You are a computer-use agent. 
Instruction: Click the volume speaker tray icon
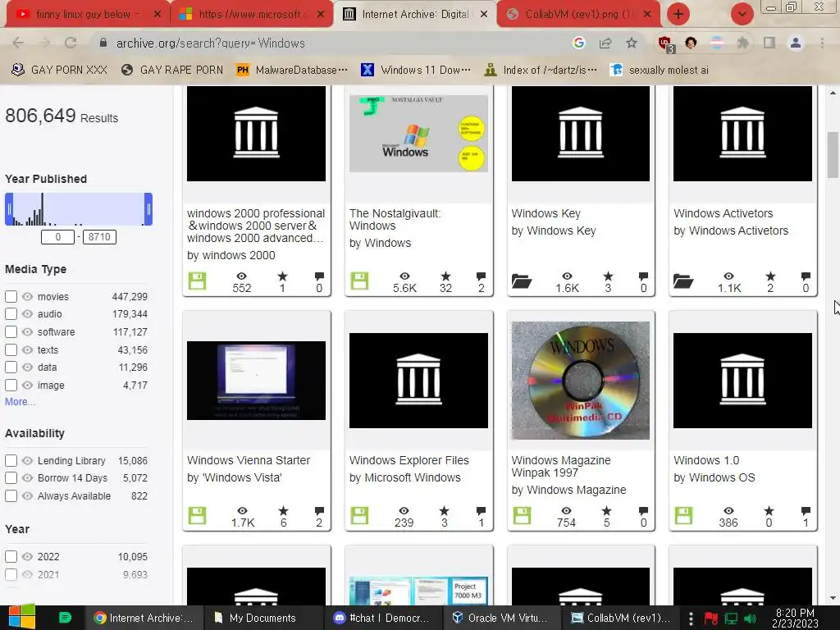(751, 619)
